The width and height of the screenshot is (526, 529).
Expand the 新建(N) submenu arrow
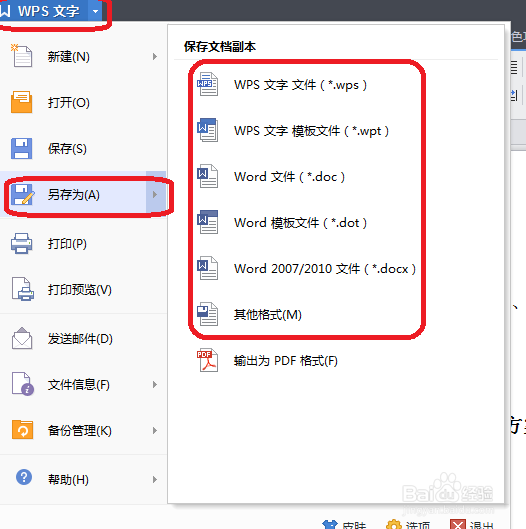click(x=155, y=56)
